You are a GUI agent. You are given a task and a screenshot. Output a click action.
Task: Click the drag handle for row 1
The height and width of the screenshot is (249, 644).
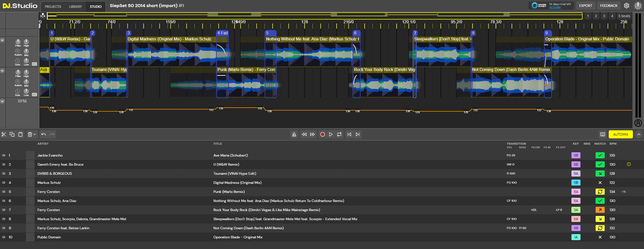3,155
